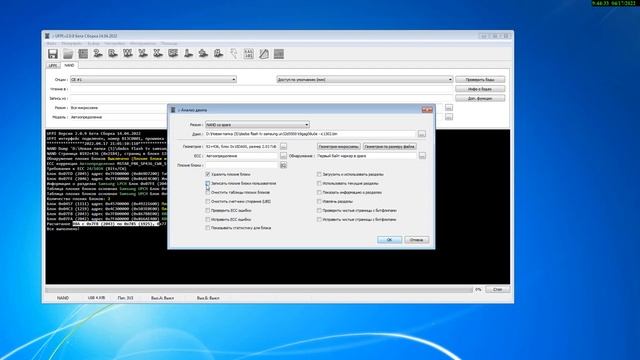Click the chip Erase (X) toolbar icon
Viewport: 640px width, 360px height.
coord(158,53)
